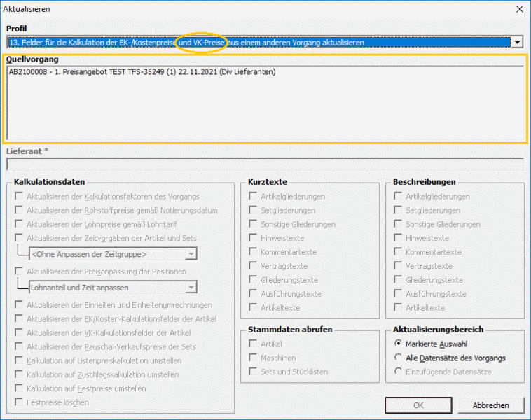The image size is (531, 420).
Task: Check Aktualisieren der Pauschal-Verkaufspreise der Sets
Action: point(19,346)
